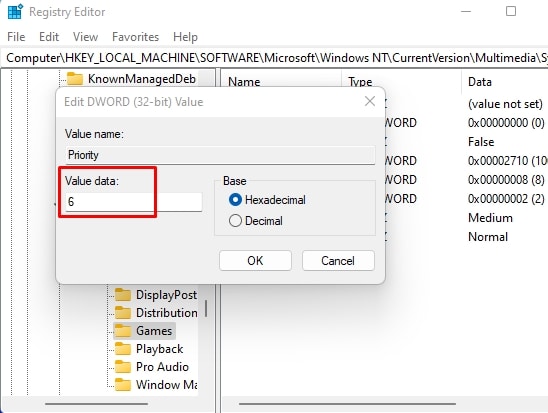Cancel the DWORD edit dialog
Image resolution: width=548 pixels, height=413 pixels.
338,261
